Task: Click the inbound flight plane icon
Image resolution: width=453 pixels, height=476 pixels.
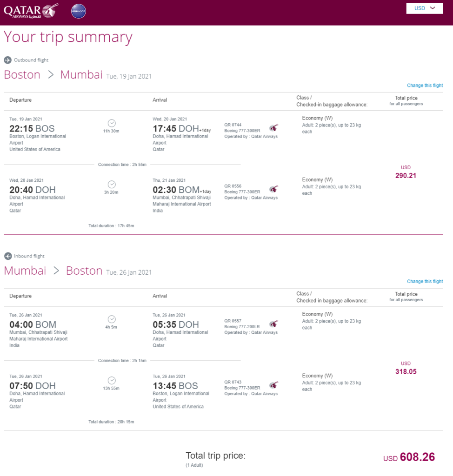Action: pos(8,256)
